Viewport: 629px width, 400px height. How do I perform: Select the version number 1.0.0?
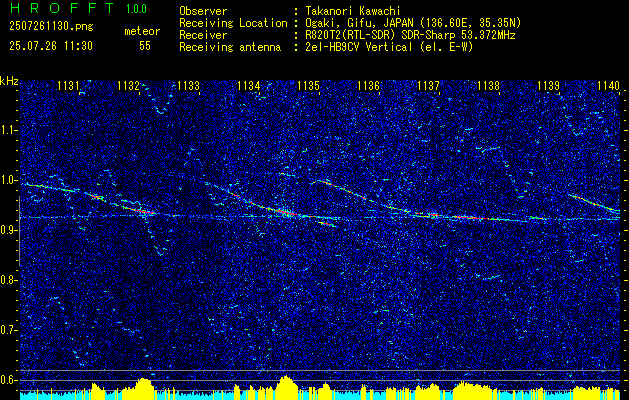point(136,9)
